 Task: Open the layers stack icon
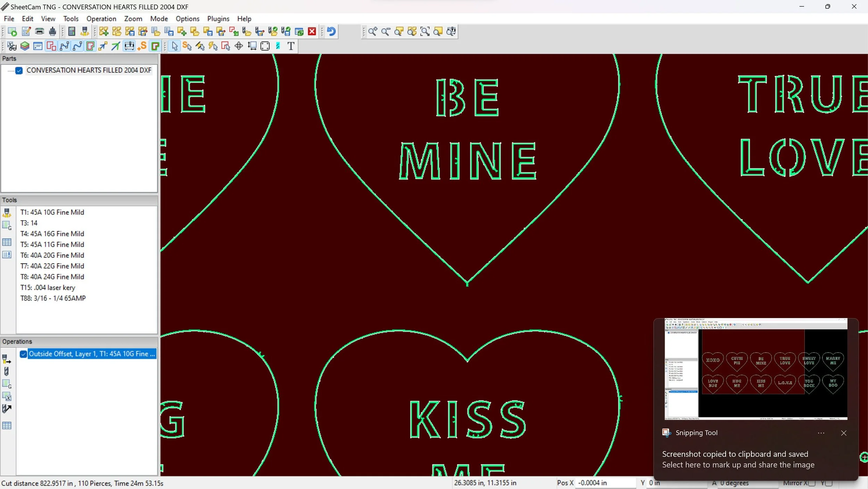25,46
